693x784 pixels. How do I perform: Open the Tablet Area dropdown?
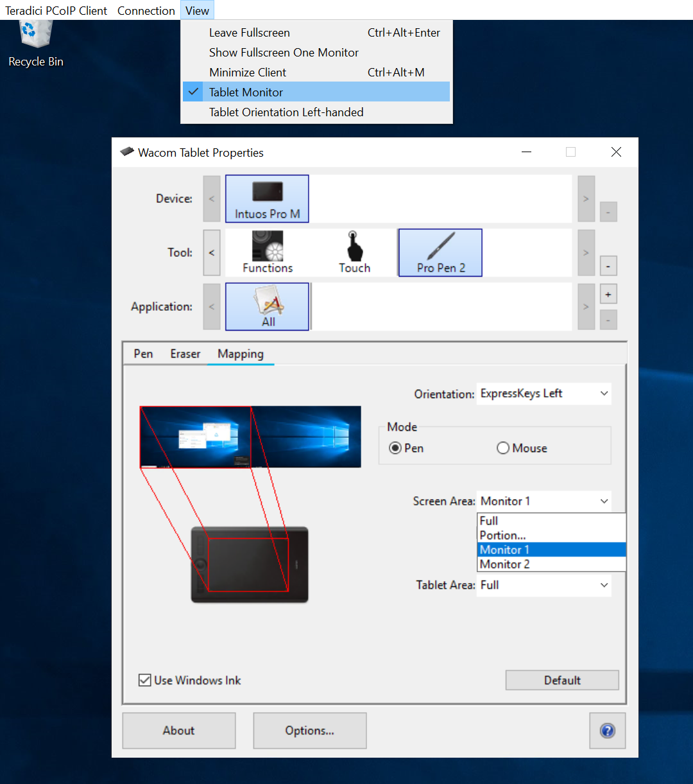tap(544, 585)
